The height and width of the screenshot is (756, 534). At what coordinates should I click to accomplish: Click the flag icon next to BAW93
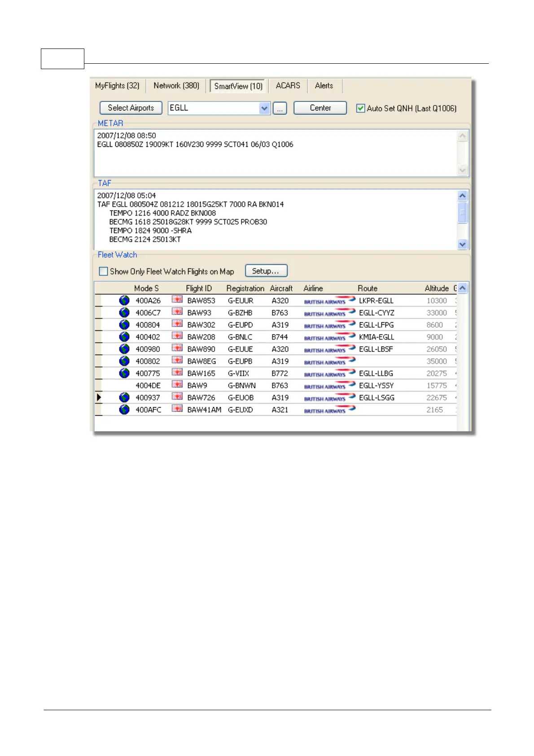pyautogui.click(x=177, y=312)
